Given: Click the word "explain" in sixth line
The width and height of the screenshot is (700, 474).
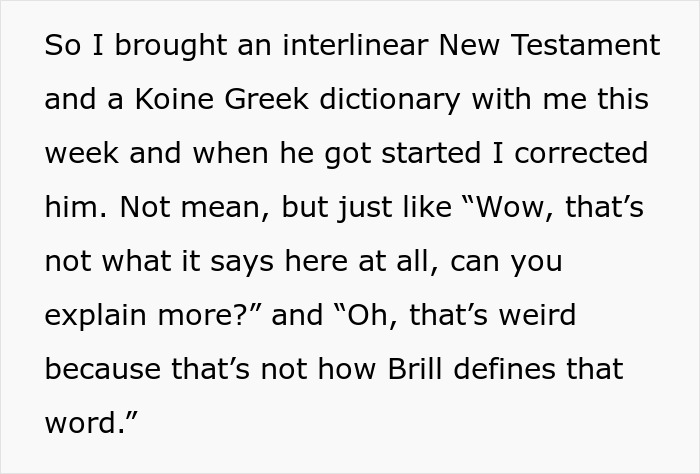Looking at the screenshot, I should (x=96, y=315).
